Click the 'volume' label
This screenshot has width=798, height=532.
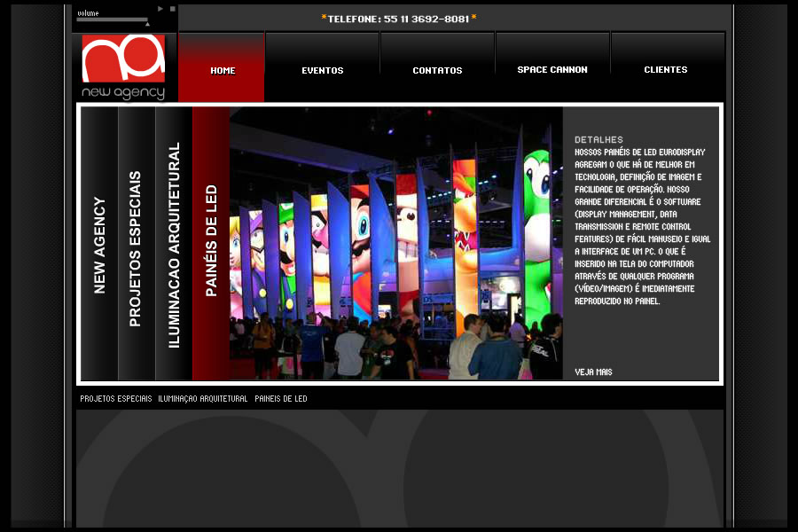pyautogui.click(x=88, y=12)
